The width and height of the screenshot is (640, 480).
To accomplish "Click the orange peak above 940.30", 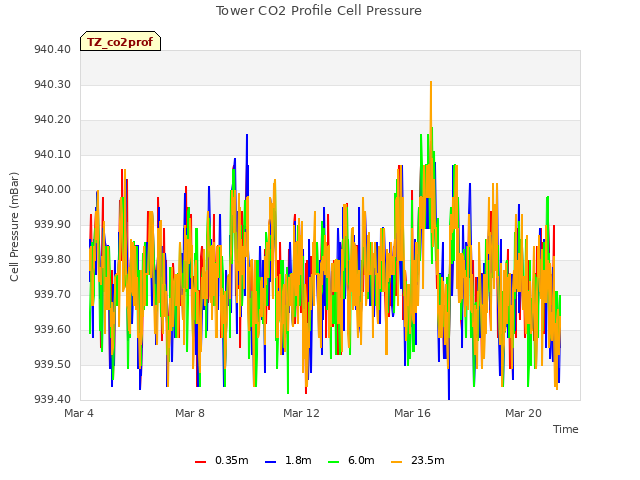I will 431,83.
